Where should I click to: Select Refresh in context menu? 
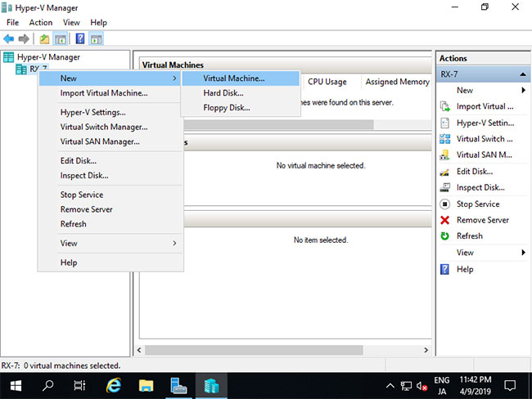pos(110,224)
